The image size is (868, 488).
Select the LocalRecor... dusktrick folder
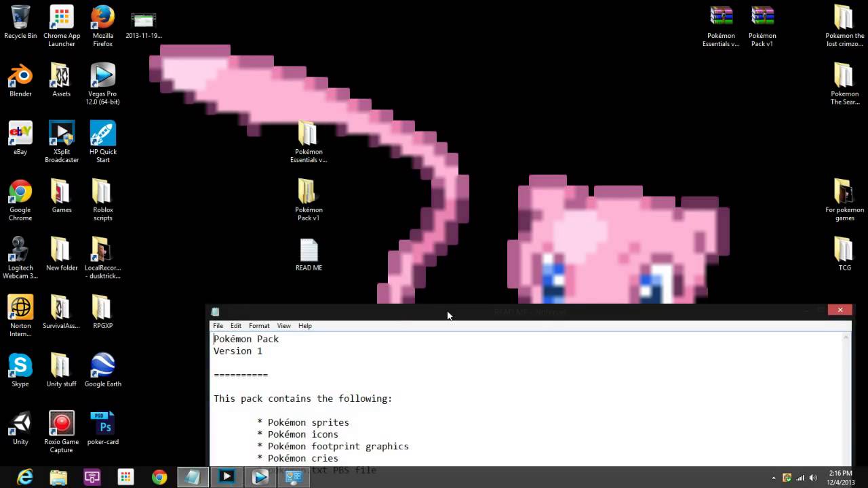[x=103, y=258]
